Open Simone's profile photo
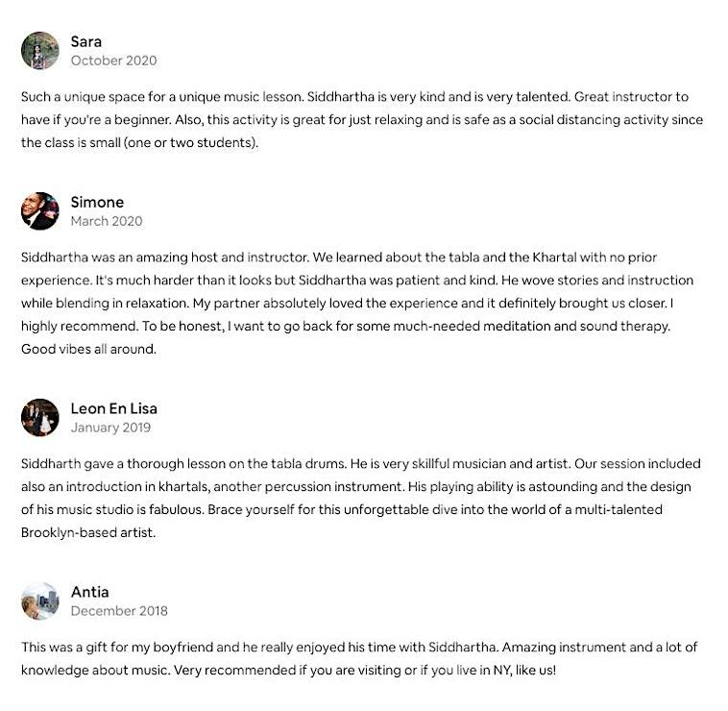The width and height of the screenshot is (728, 711). 40,211
